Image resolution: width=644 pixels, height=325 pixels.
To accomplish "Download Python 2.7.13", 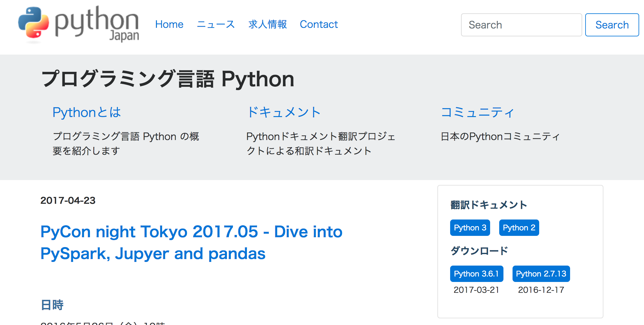I will click(x=541, y=274).
